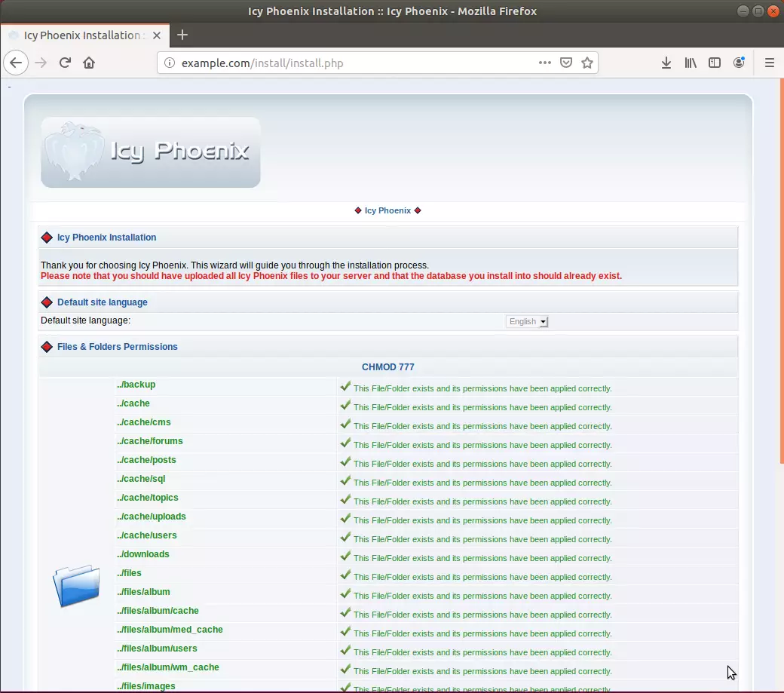
Task: Click the ../cache/uploads folder entry
Action: 151,517
